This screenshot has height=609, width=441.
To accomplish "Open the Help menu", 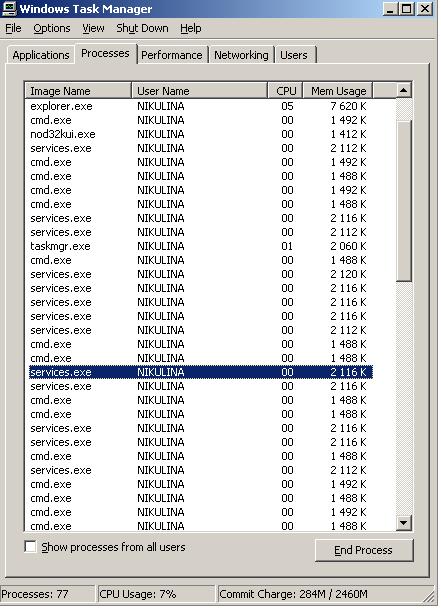I will [x=191, y=28].
